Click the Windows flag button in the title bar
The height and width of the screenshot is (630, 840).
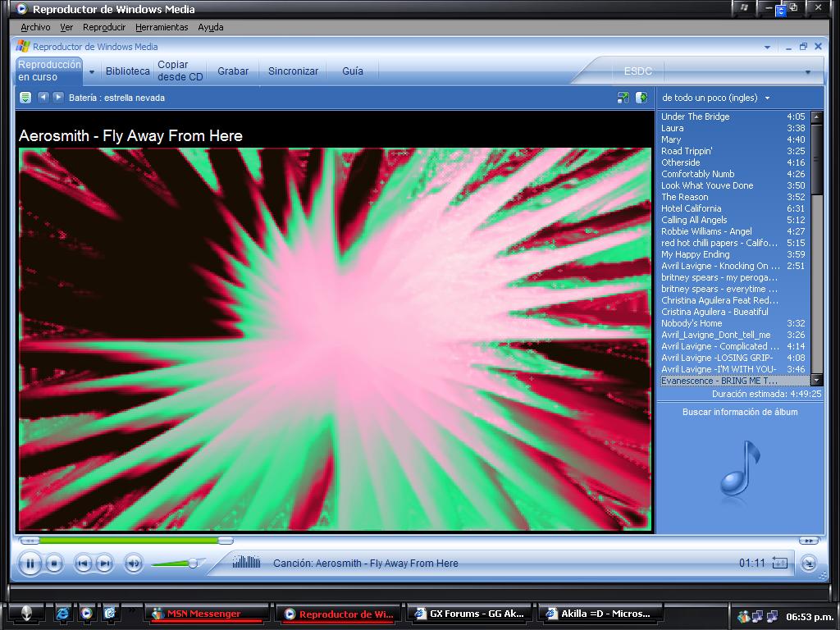[x=745, y=7]
